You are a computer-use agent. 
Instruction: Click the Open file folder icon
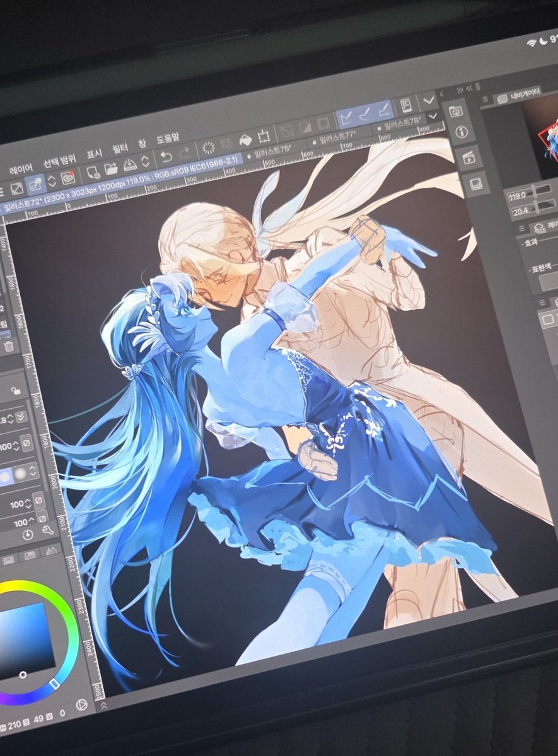click(111, 168)
